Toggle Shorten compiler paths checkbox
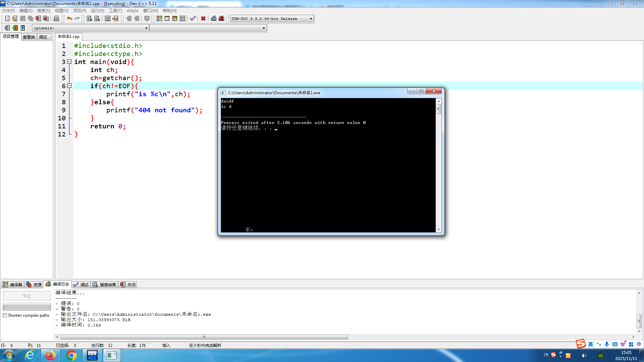Screen dimensions: 644x362 (x=5, y=315)
